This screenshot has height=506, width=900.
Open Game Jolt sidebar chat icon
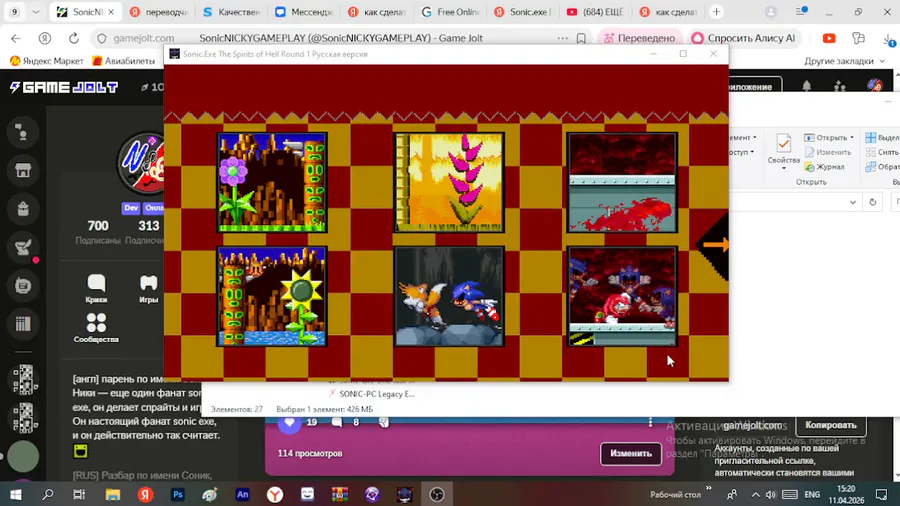pos(23,286)
